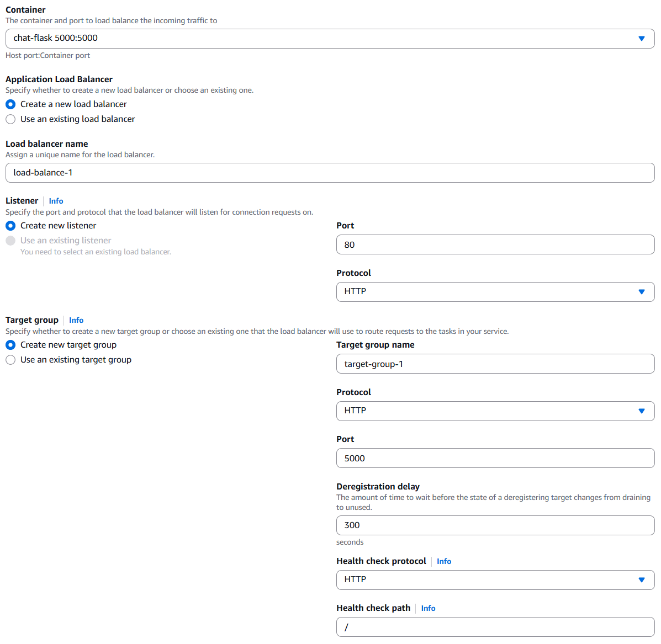This screenshot has width=661, height=644.
Task: Select Create a new load balancer
Action: pyautogui.click(x=10, y=104)
